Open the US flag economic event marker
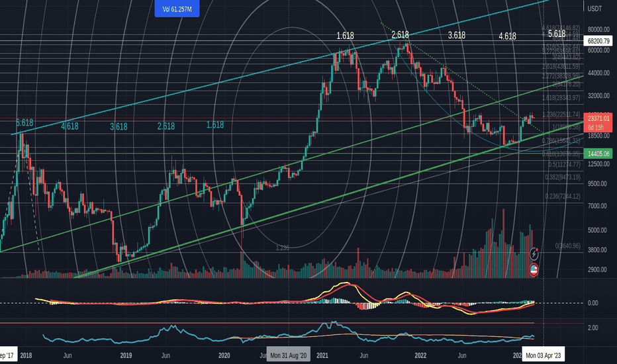617x364 pixels. [534, 270]
